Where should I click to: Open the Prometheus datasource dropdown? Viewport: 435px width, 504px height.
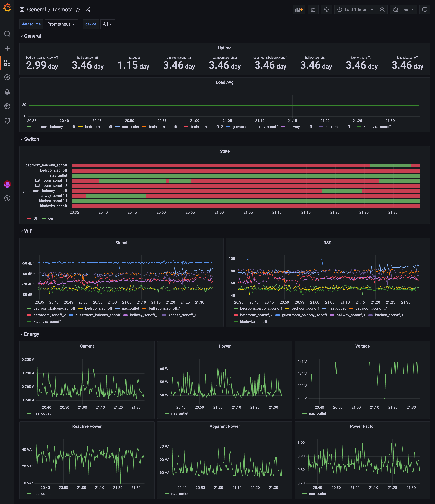click(x=61, y=24)
